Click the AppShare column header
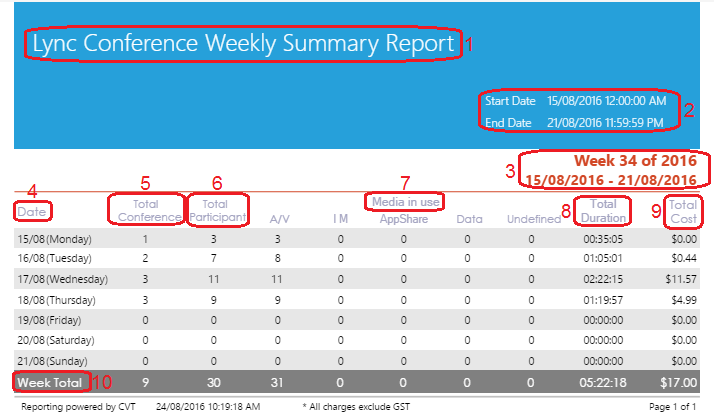Screen dimensions: 714x419 (404, 219)
